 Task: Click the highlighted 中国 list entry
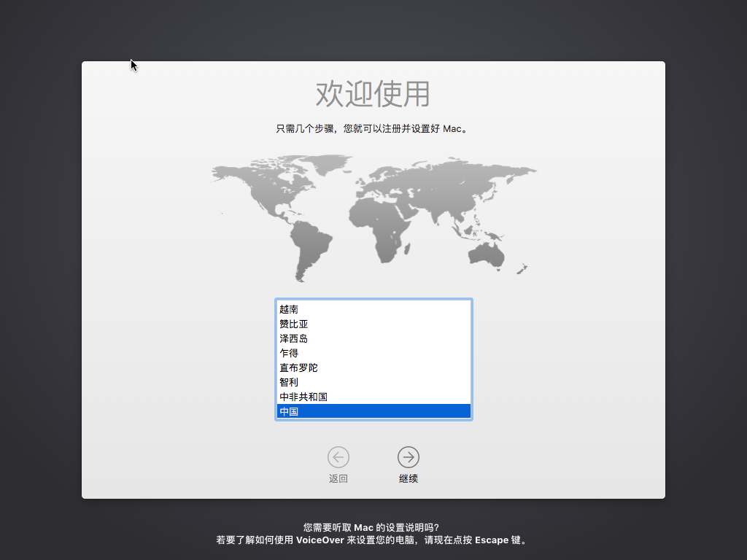point(373,411)
